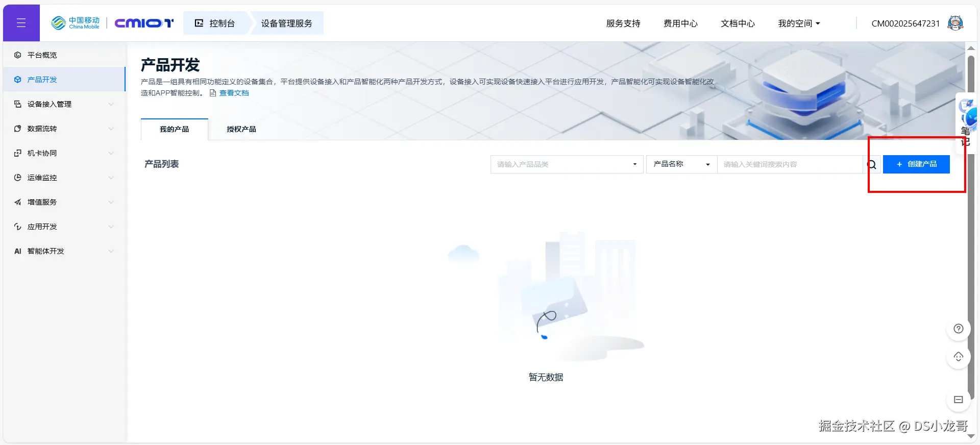The width and height of the screenshot is (980, 445).
Task: Click the account ID CM002025647231
Action: click(x=905, y=23)
